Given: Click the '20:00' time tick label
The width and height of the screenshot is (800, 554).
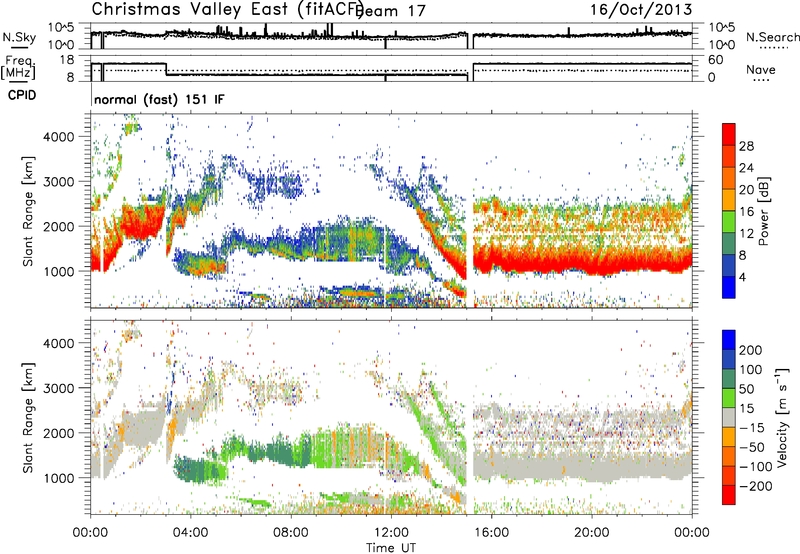Looking at the screenshot, I should 591,533.
